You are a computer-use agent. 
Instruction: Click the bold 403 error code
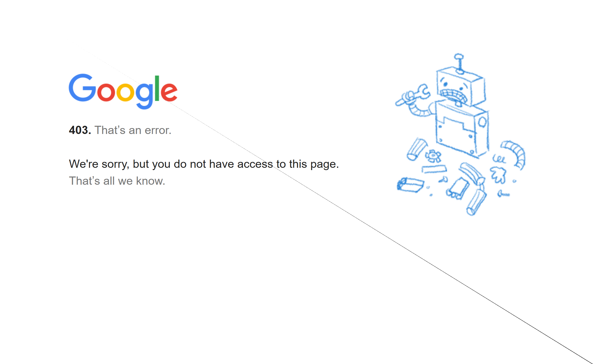coord(80,130)
